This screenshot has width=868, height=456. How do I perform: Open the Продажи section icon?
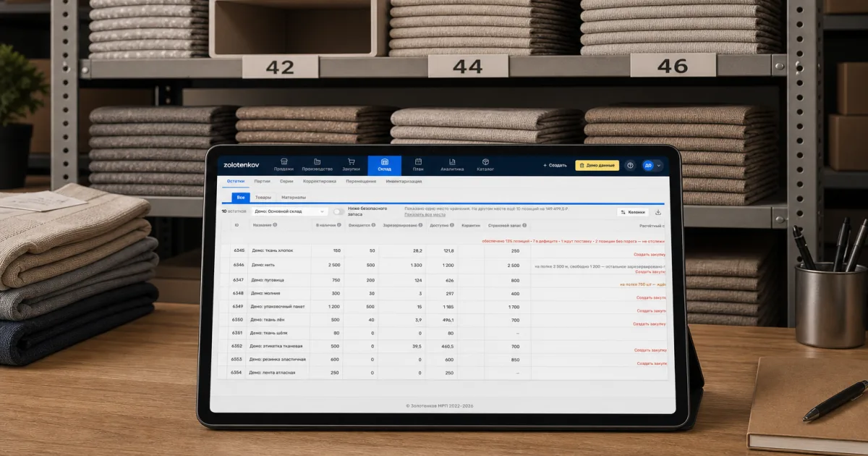pos(284,161)
